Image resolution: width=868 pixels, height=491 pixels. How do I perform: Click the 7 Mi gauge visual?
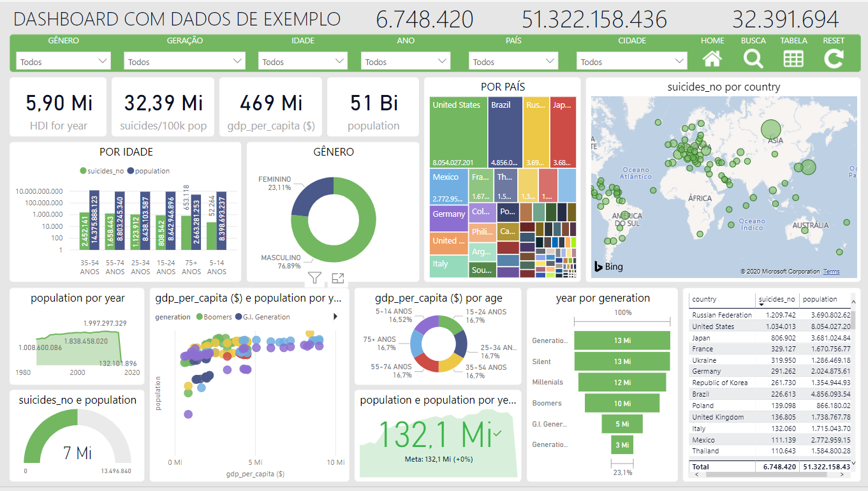pyautogui.click(x=77, y=436)
